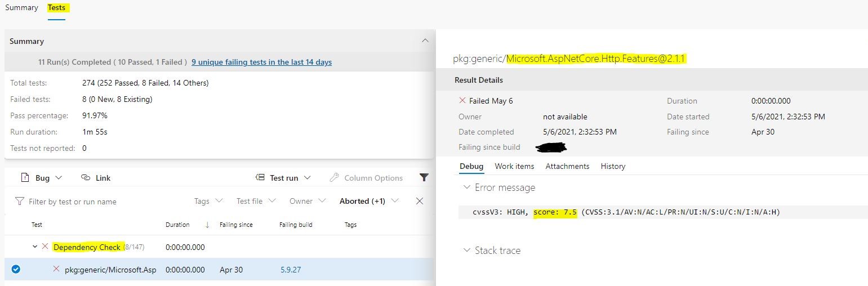Image resolution: width=868 pixels, height=286 pixels.
Task: Collapse the Error message section
Action: pos(466,187)
